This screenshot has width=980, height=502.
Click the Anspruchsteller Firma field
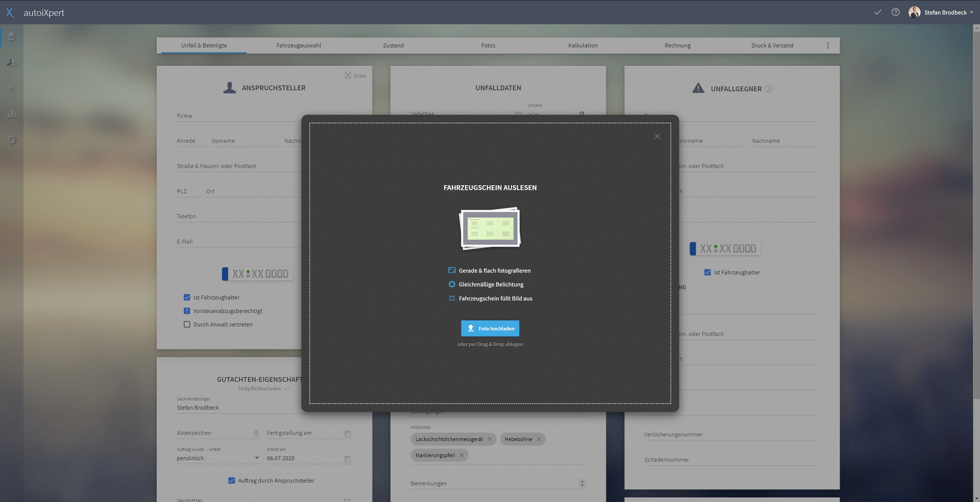point(239,116)
